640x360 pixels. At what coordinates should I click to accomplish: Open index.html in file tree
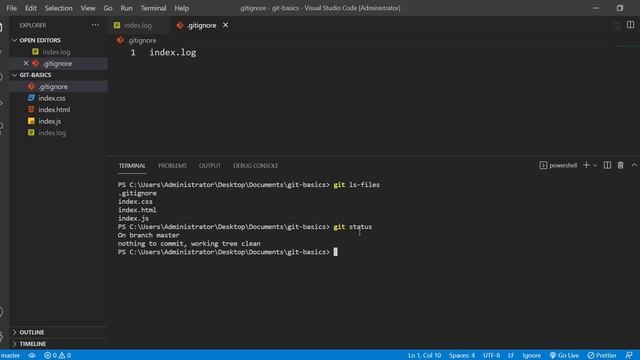tap(54, 109)
